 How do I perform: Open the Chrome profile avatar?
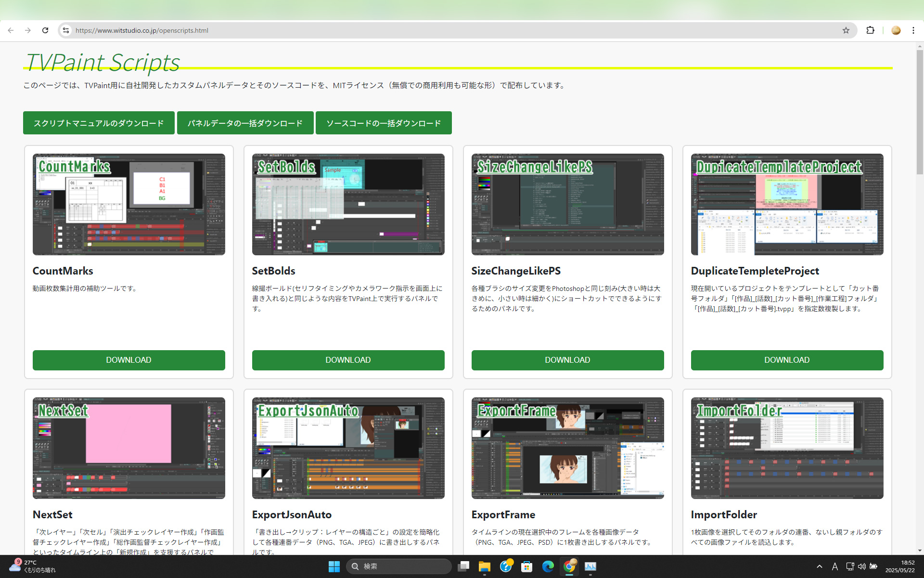(x=896, y=30)
